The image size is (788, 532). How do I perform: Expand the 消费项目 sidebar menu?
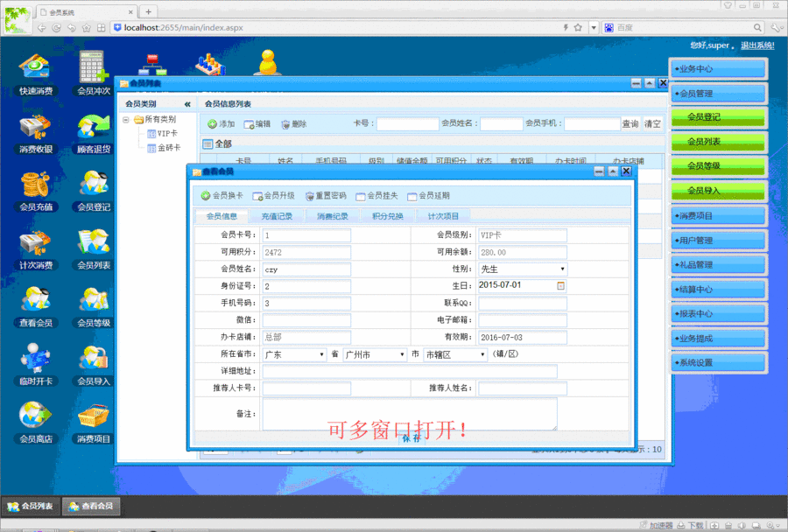tap(718, 216)
